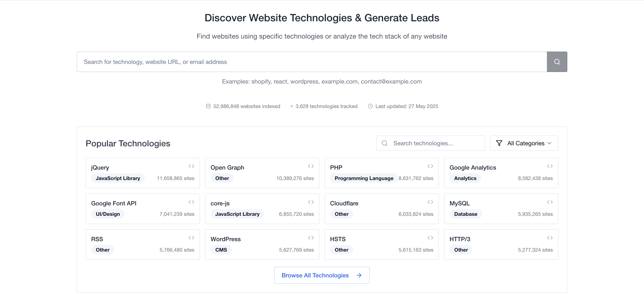Click the Search technologies field
644x294 pixels.
pyautogui.click(x=430, y=143)
